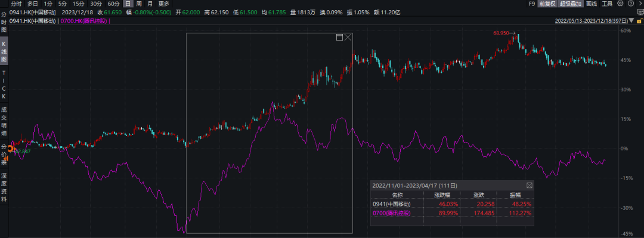
Task: Switch to 周 weekly period
Action: click(x=139, y=4)
